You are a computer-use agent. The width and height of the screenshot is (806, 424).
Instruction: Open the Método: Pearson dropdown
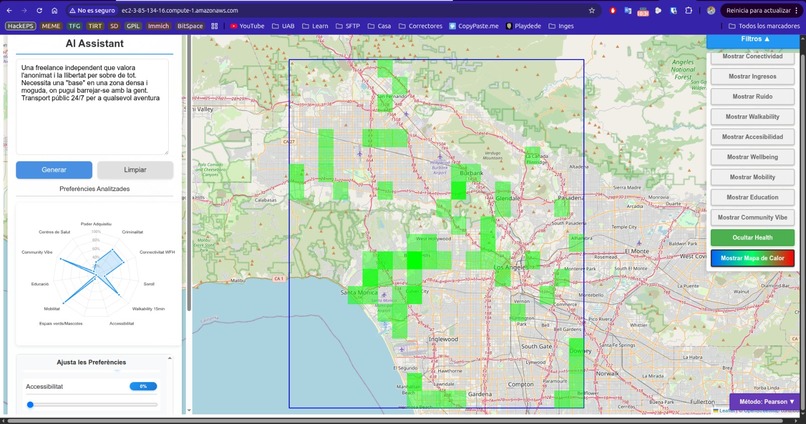tap(766, 401)
